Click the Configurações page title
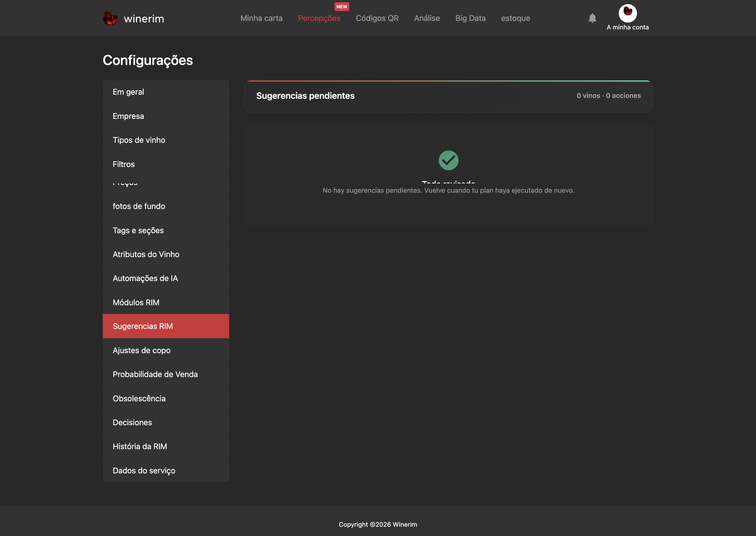The image size is (756, 536). pyautogui.click(x=148, y=60)
